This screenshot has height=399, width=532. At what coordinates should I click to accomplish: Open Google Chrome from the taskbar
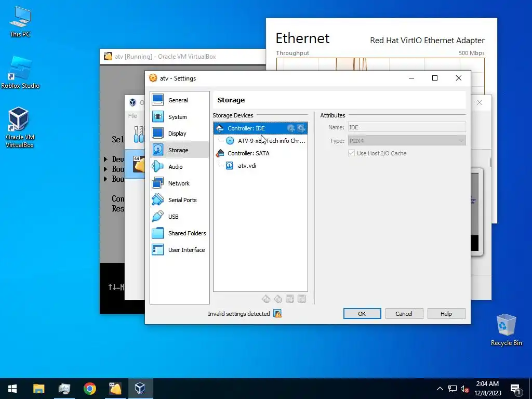[x=89, y=389]
